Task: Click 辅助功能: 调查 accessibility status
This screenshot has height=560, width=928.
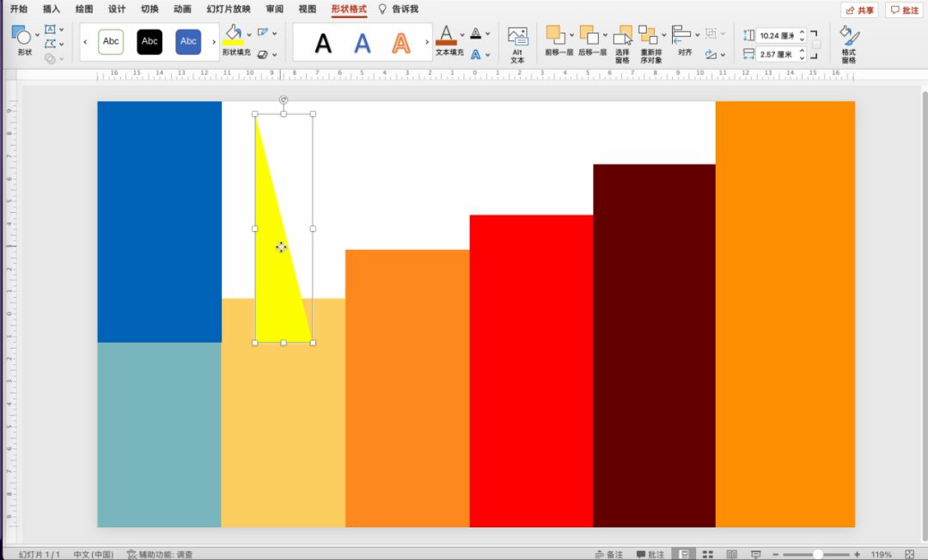Action: click(x=160, y=554)
